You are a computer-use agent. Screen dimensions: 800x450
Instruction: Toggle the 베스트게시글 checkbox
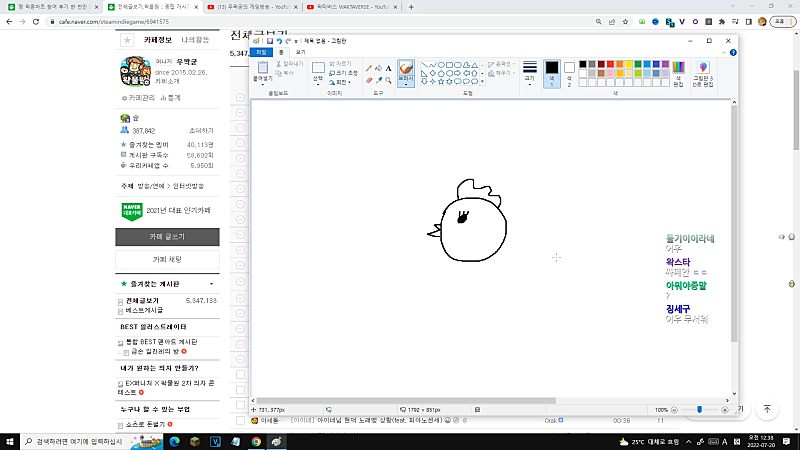pos(122,311)
